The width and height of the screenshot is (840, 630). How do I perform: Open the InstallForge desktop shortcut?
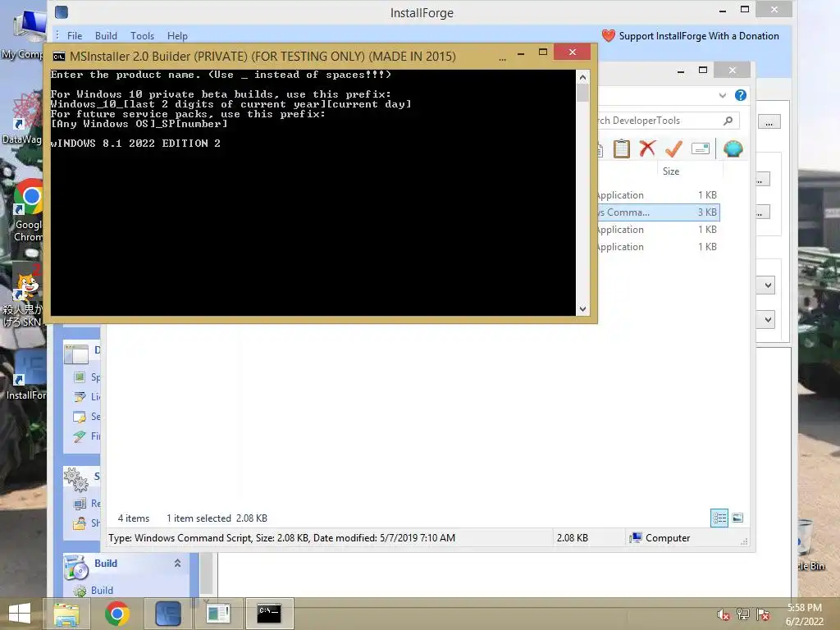tap(25, 375)
